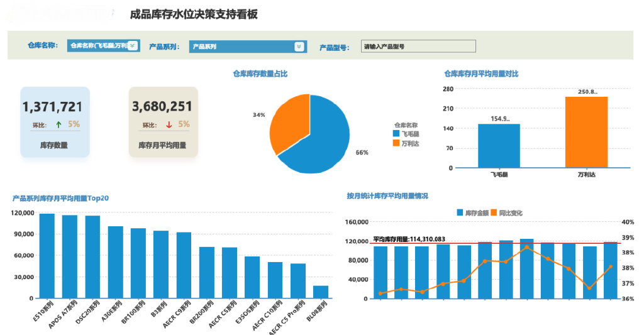Click the E510系列 bar in Top20 chart
This screenshot has width=644, height=335.
[47, 256]
